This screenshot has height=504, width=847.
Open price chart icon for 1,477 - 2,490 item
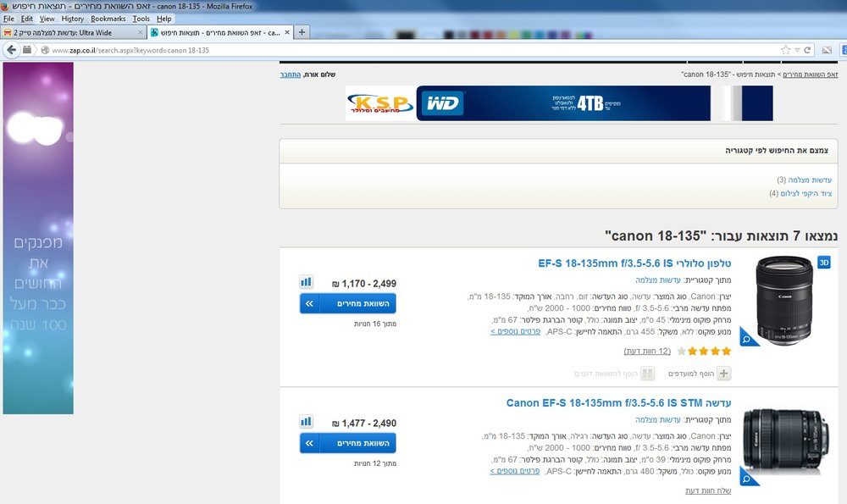[307, 421]
